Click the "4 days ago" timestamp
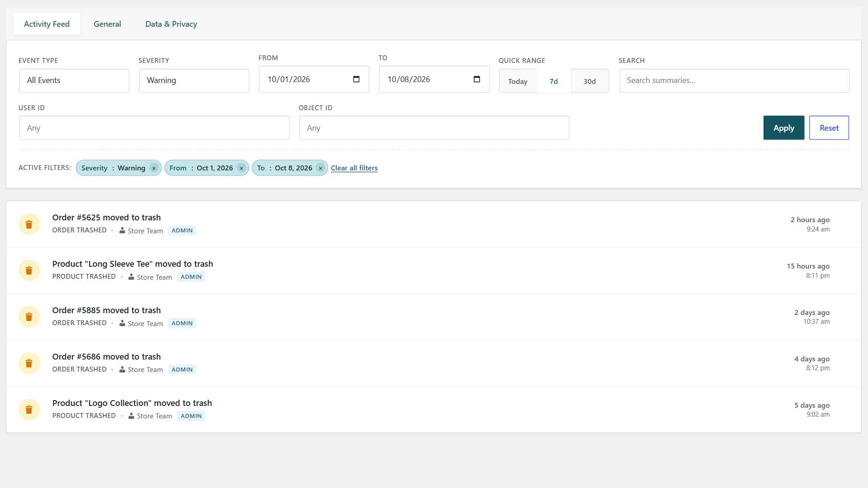The height and width of the screenshot is (488, 868). 812,359
